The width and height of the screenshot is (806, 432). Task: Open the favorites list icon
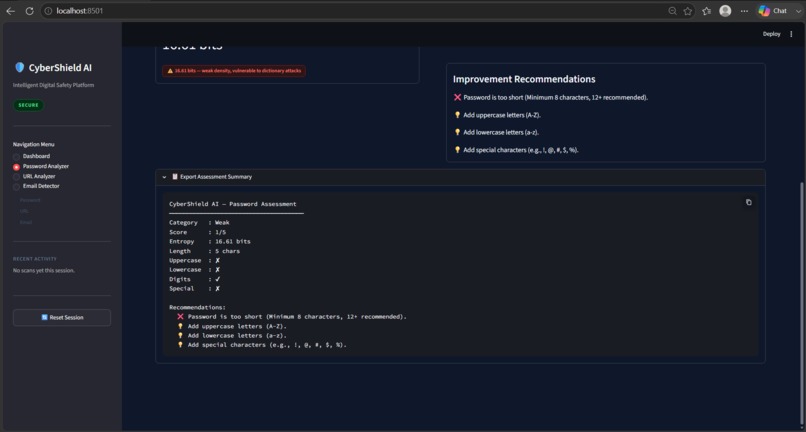click(706, 11)
